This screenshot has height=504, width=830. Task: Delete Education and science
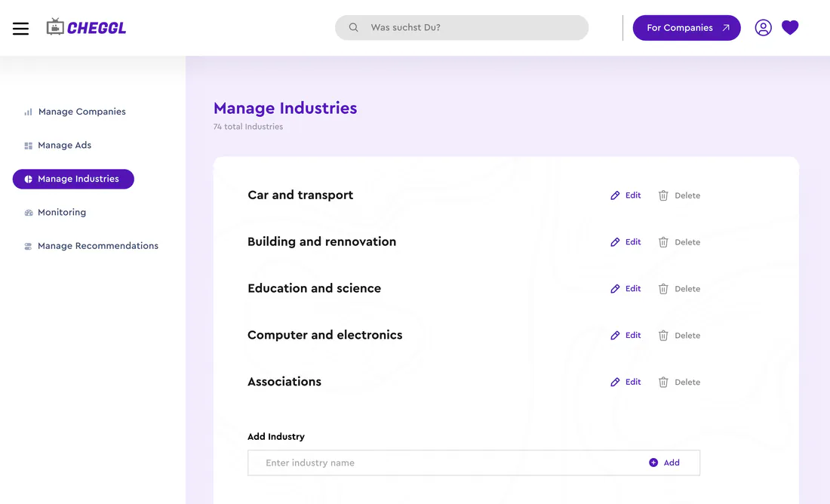679,288
